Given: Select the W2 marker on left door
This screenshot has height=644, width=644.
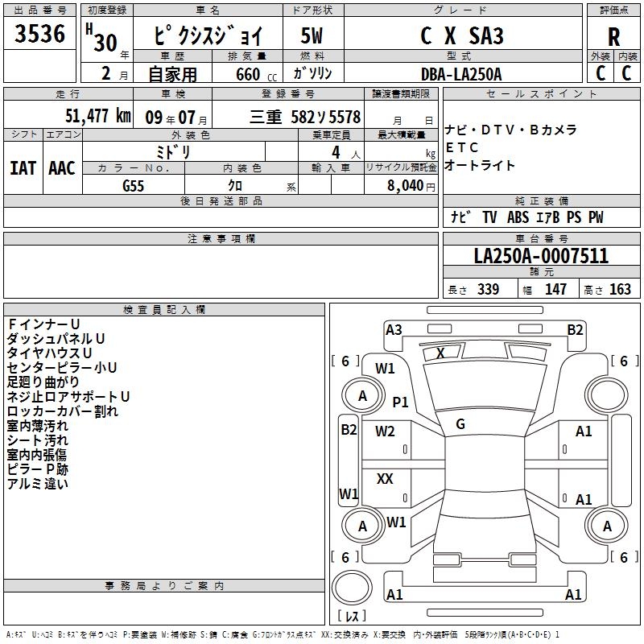Looking at the screenshot, I should point(386,431).
